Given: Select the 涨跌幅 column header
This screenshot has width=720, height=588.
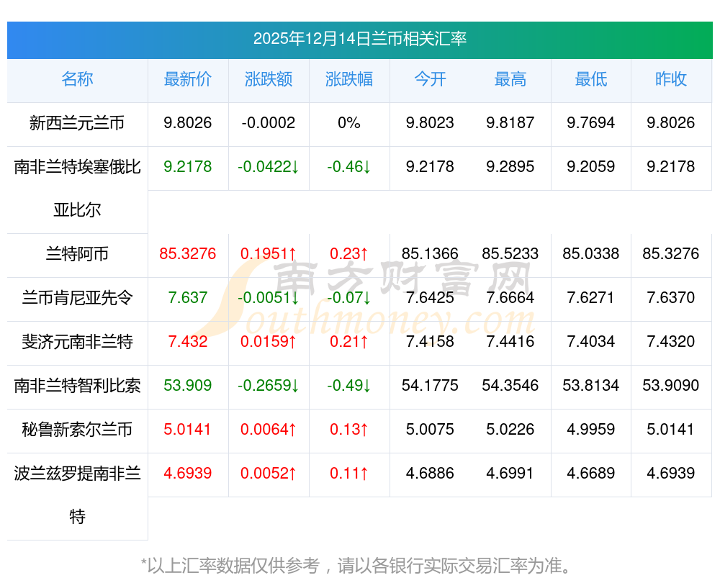Looking at the screenshot, I should tap(349, 79).
